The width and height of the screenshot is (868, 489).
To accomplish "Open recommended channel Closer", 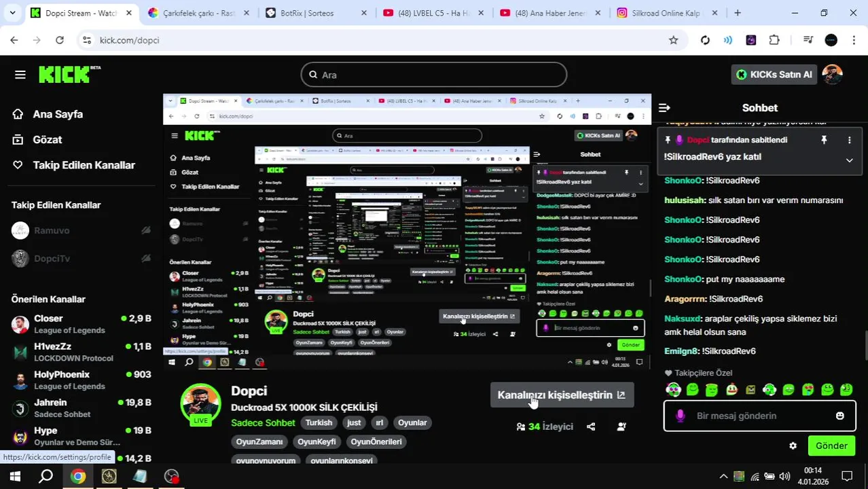I will coord(82,324).
